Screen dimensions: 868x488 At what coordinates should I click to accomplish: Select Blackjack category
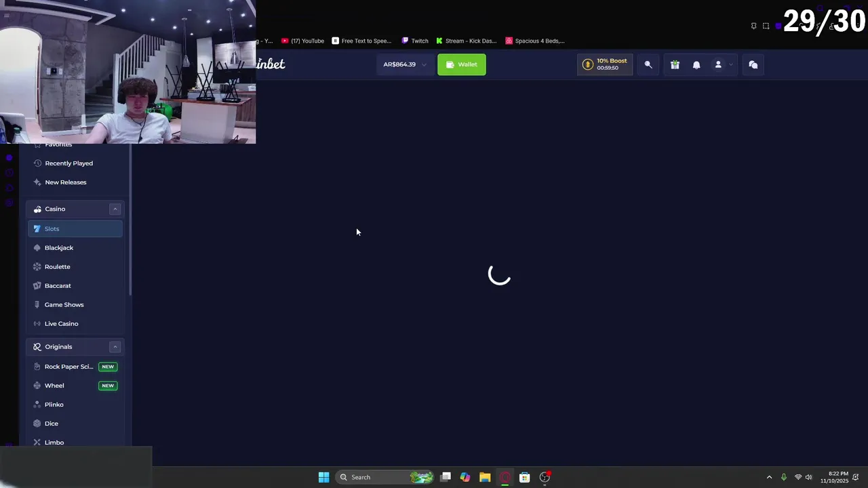(75, 247)
